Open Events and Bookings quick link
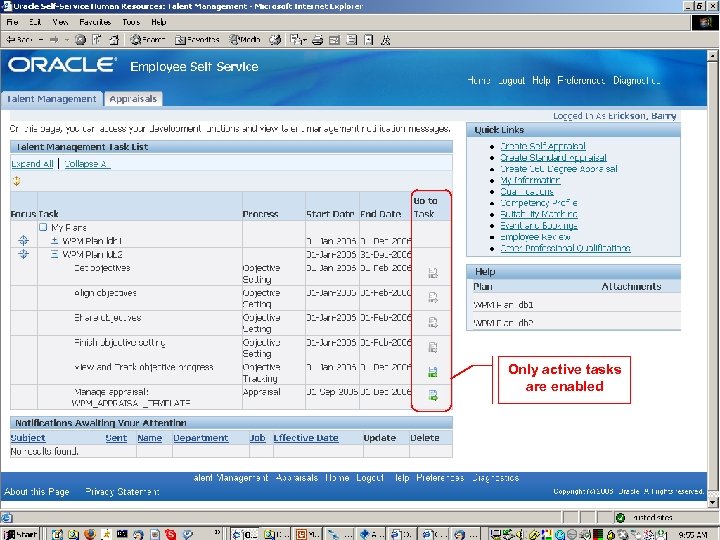 [x=539, y=225]
